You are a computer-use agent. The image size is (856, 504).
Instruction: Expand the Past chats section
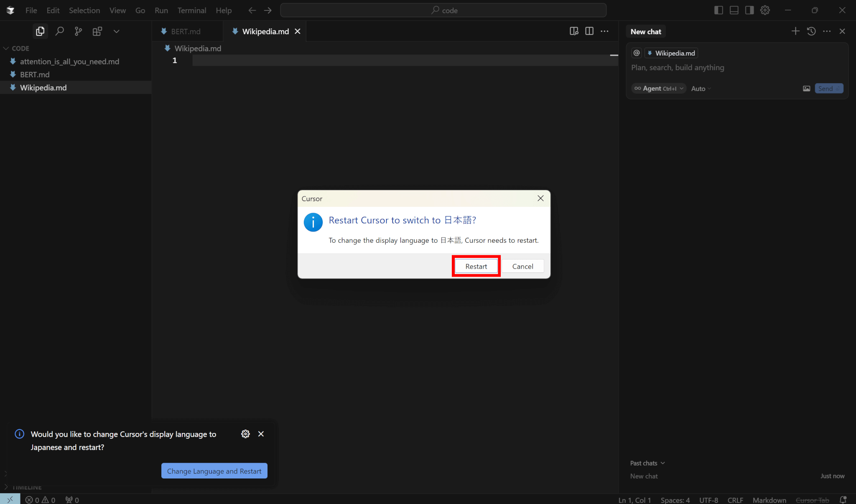coord(647,463)
